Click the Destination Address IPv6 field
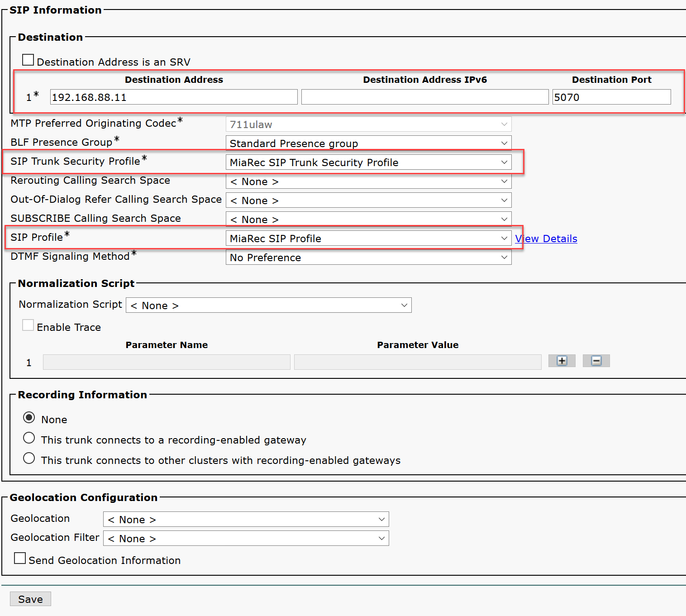The image size is (686, 616). point(425,97)
